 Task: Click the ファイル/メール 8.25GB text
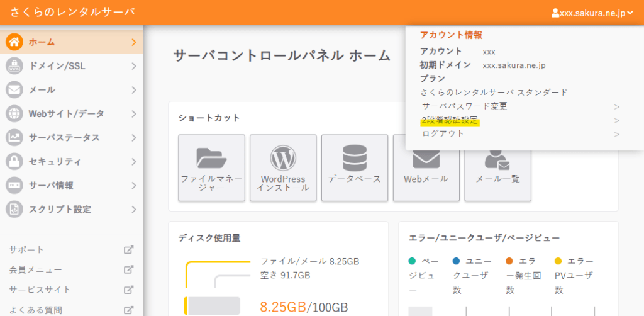[x=310, y=261]
